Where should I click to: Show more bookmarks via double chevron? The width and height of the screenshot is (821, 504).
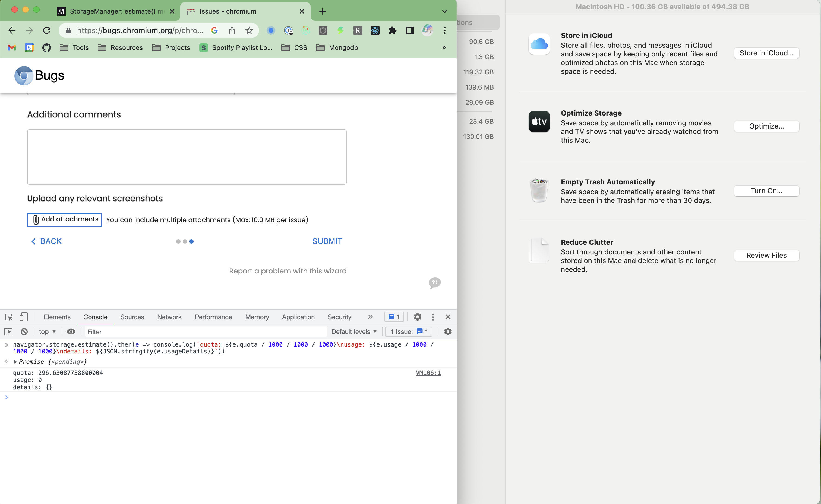coord(444,48)
